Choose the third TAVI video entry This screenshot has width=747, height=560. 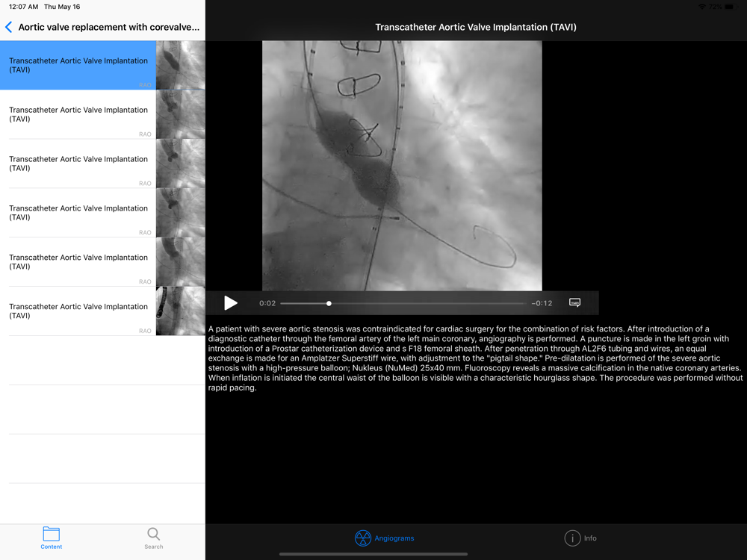(x=78, y=164)
